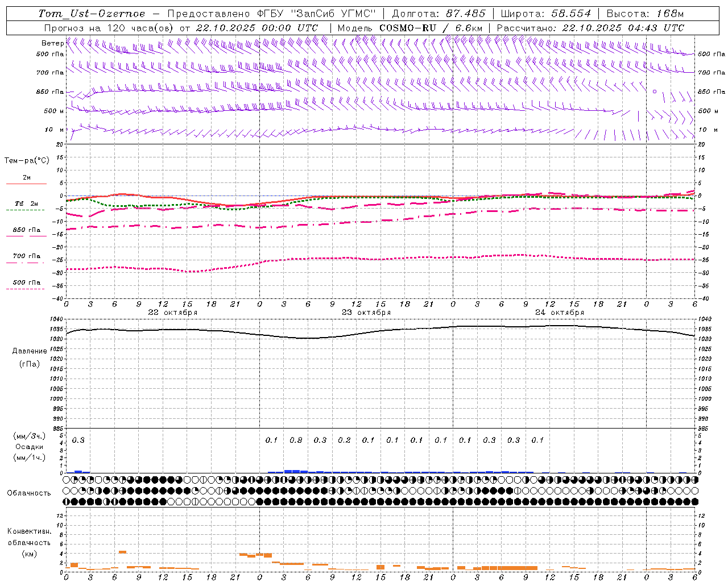
Task: Click the '(км)' unit under convective cloud label
Action: 29,554
